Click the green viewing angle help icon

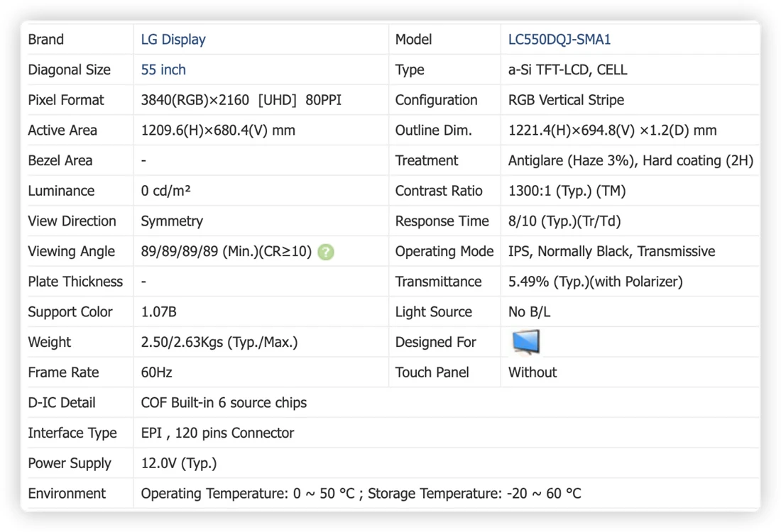[x=326, y=252]
